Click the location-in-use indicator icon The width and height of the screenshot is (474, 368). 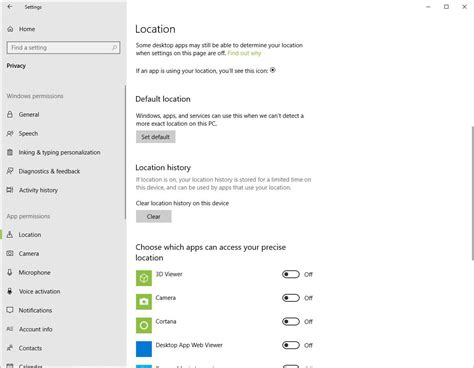tap(273, 70)
